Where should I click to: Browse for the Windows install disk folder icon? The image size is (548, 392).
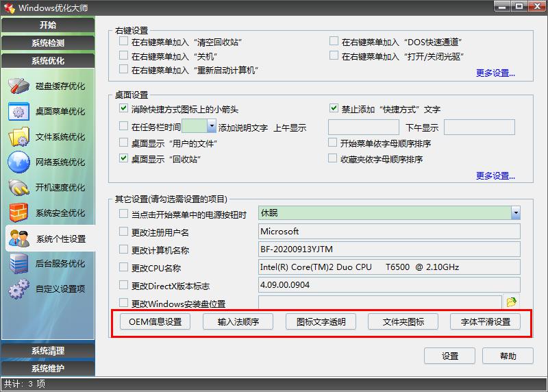511,302
